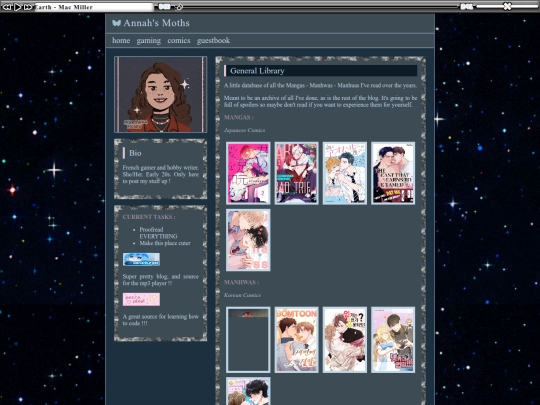Skip to the next track in the player
This screenshot has height=405, width=540.
(28, 7)
